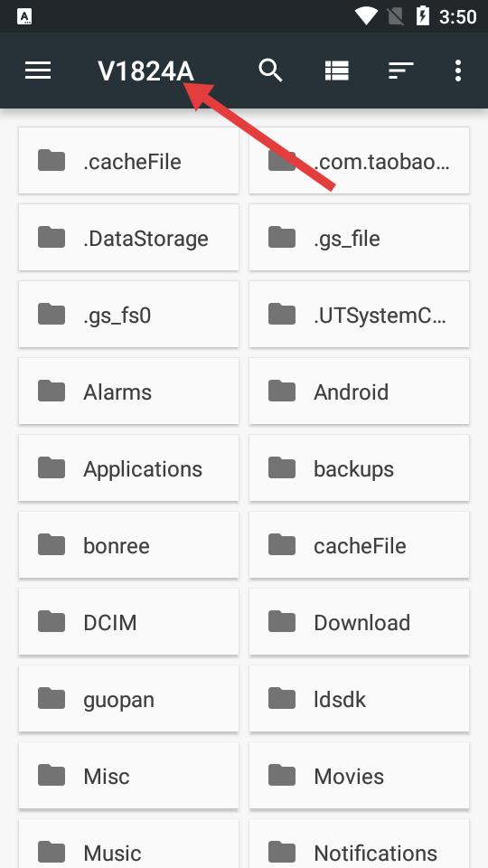The width and height of the screenshot is (488, 868).
Task: Open the guopan folder
Action: click(x=129, y=699)
